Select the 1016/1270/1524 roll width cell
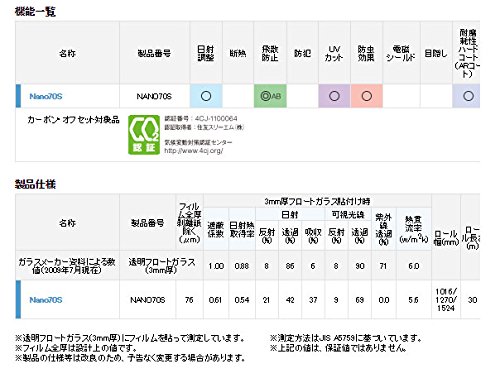Screen dimensions: 500x378 [x=446, y=300]
